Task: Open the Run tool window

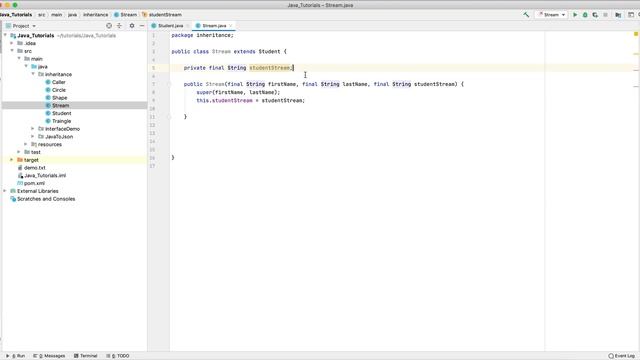Action: [16, 356]
